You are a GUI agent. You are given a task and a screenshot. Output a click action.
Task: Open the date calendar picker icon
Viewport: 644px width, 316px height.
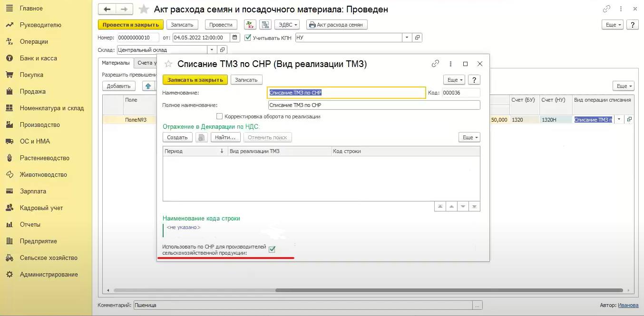pyautogui.click(x=234, y=38)
